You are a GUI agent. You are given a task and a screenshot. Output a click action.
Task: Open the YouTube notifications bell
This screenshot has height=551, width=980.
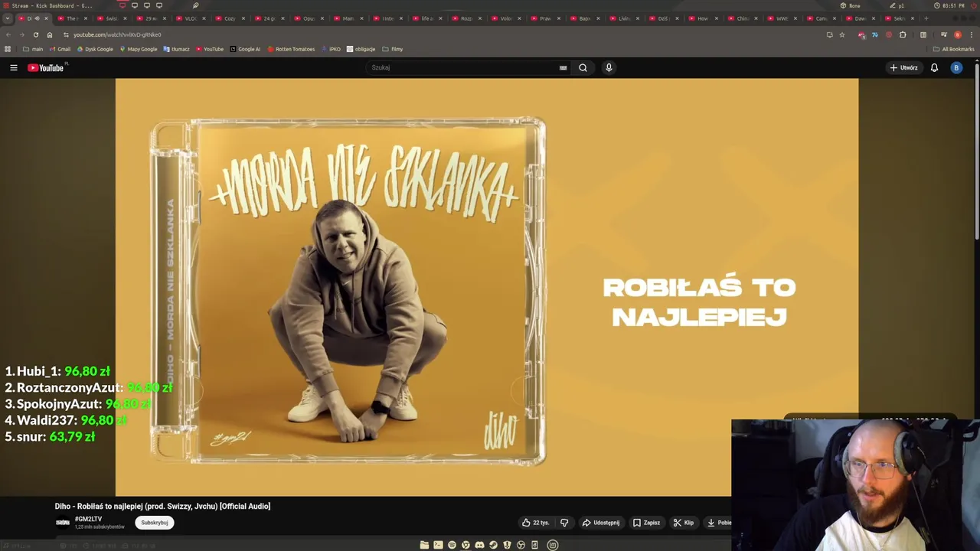(x=934, y=67)
